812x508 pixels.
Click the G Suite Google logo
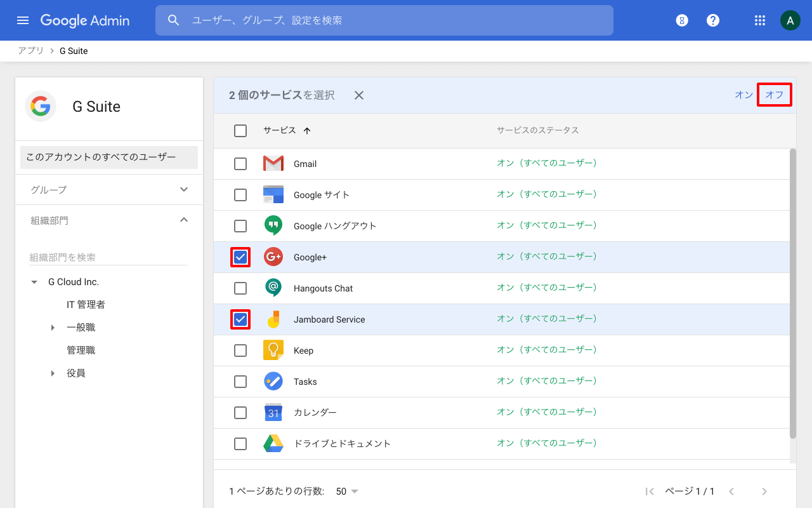pos(41,106)
